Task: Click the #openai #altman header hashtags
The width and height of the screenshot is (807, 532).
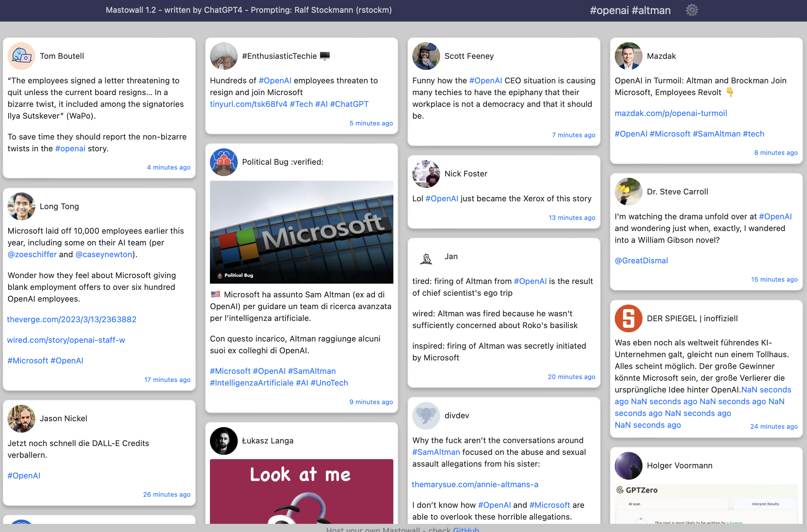Action: click(630, 10)
